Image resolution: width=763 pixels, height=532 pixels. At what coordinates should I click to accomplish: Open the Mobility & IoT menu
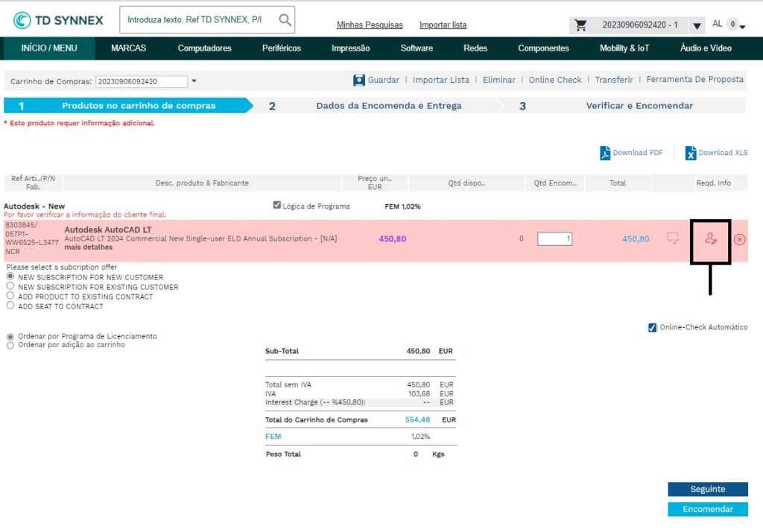click(624, 48)
